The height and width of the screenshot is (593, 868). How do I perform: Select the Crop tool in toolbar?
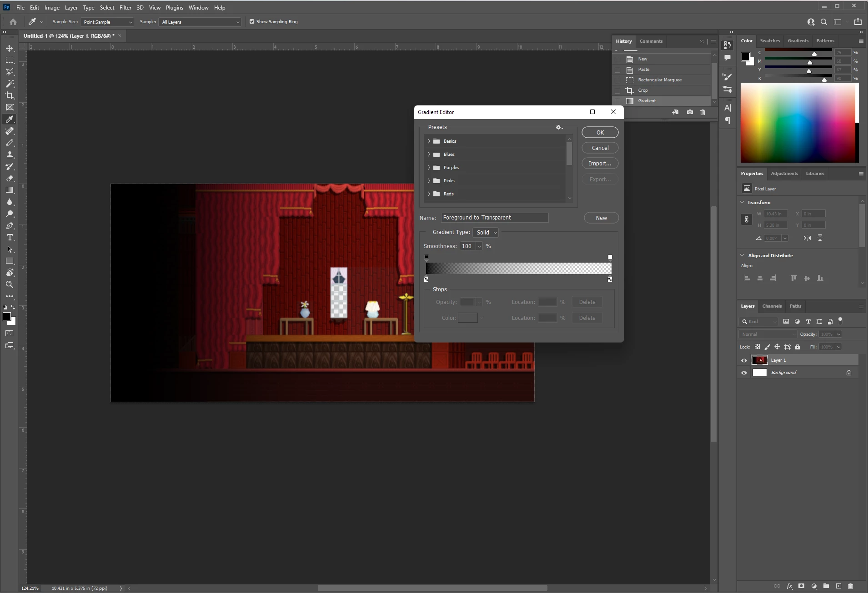[x=10, y=95]
